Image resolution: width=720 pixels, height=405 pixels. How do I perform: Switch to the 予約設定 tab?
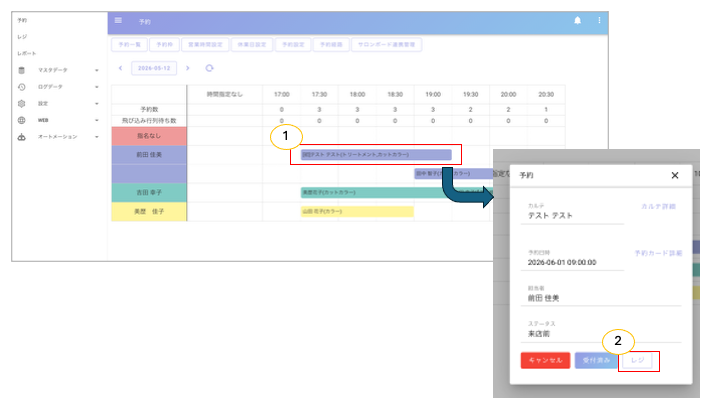(x=293, y=45)
